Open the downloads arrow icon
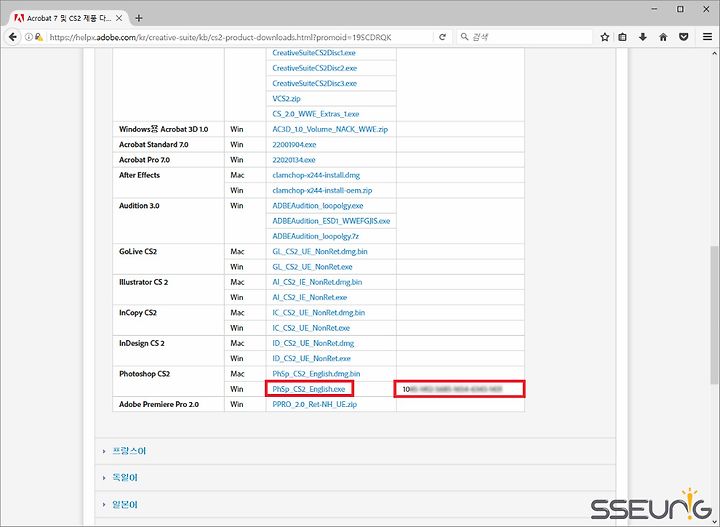The width and height of the screenshot is (720, 527). pos(643,37)
